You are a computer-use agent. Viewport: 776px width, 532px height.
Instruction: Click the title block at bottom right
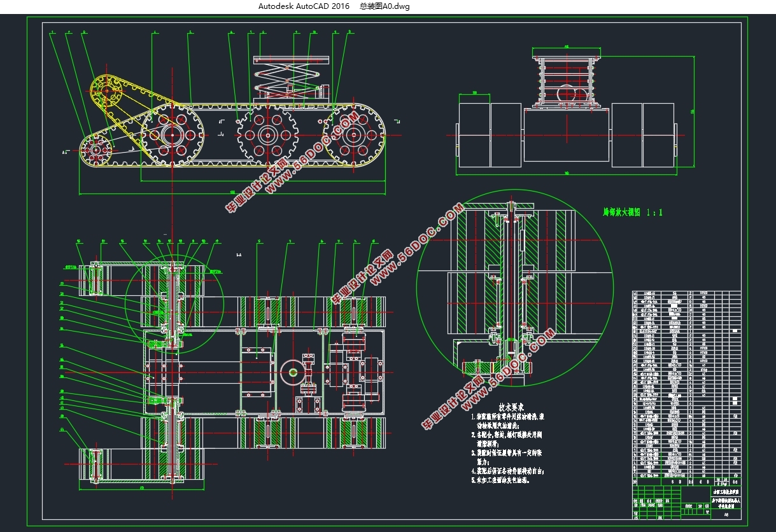(x=687, y=500)
